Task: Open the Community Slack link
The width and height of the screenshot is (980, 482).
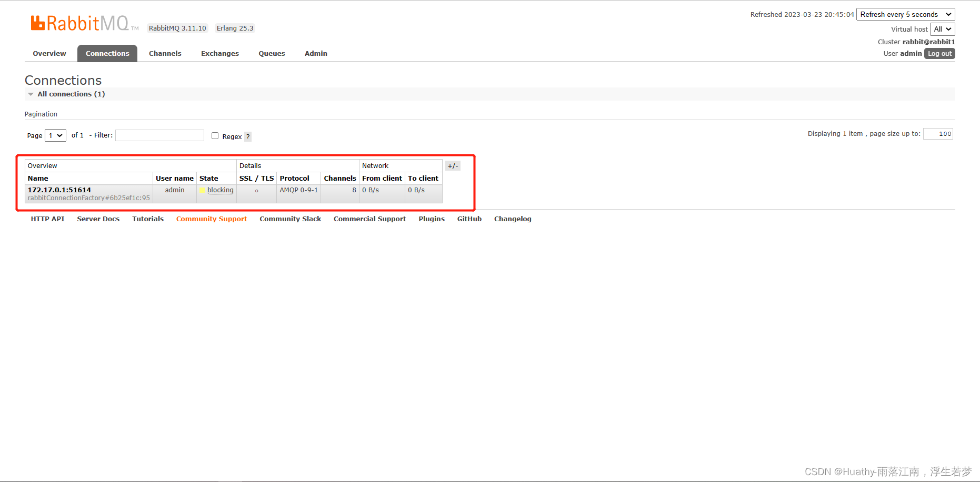Action: [x=290, y=219]
